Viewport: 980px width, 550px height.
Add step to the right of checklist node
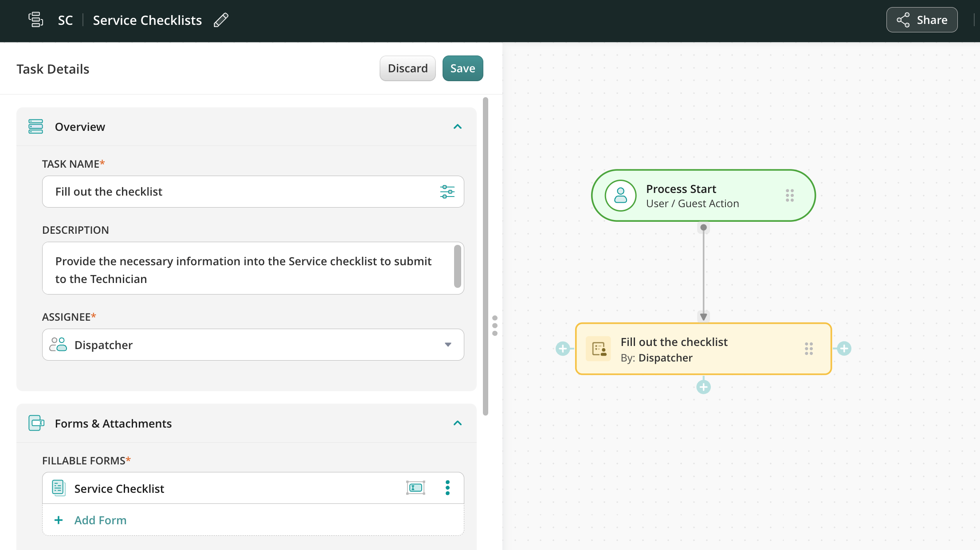click(844, 349)
